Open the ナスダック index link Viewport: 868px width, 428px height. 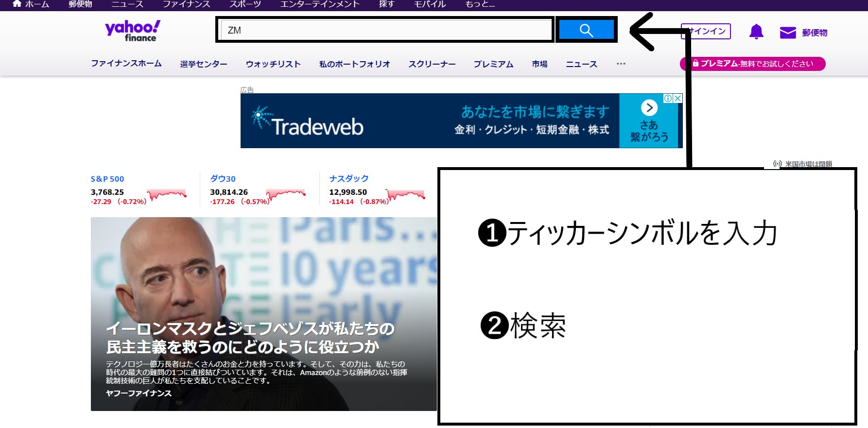click(x=349, y=179)
